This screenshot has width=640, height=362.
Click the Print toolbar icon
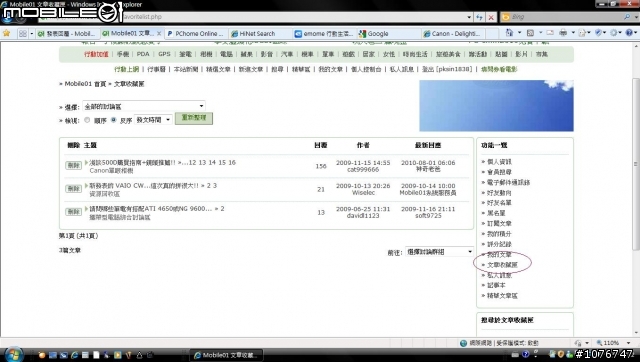pos(563,33)
